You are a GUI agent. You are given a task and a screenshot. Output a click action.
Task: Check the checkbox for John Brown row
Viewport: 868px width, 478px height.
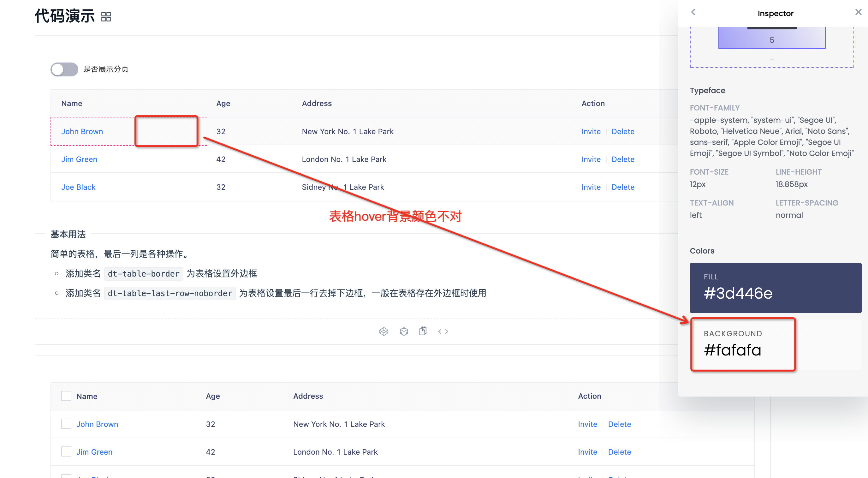[x=66, y=424]
